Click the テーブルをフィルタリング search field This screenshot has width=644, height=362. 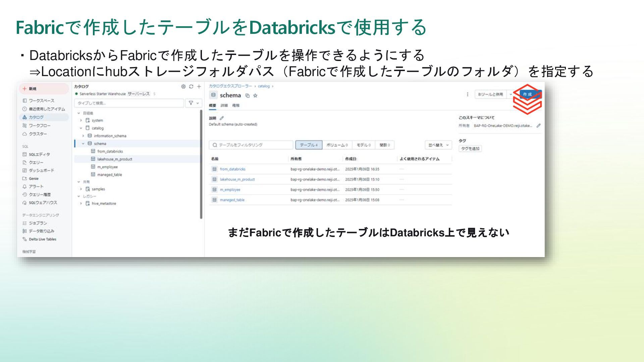251,145
